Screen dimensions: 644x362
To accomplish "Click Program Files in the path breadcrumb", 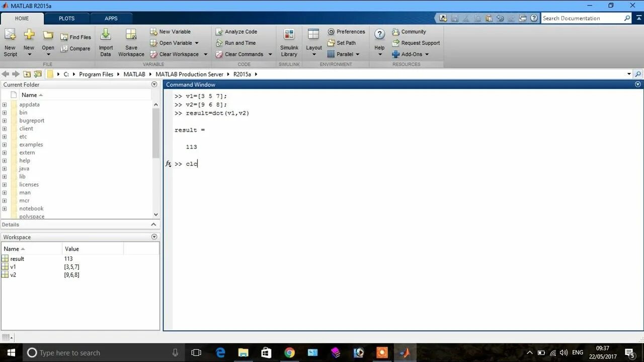I will [x=96, y=74].
